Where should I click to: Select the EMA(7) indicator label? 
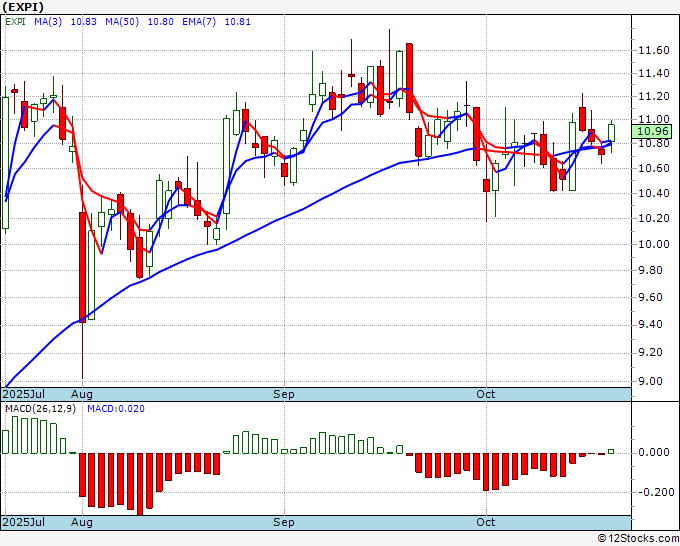click(199, 22)
